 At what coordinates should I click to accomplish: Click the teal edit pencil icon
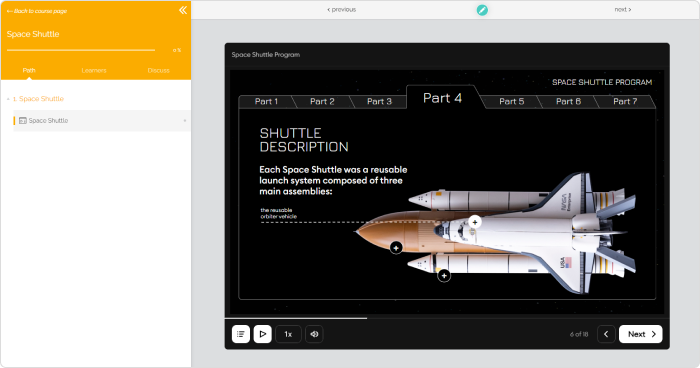click(x=482, y=10)
